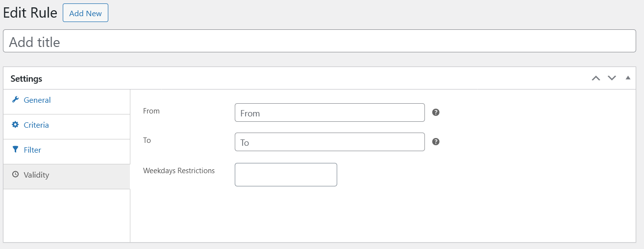
Task: Move Settings panel up with chevron arrow
Action: 596,78
